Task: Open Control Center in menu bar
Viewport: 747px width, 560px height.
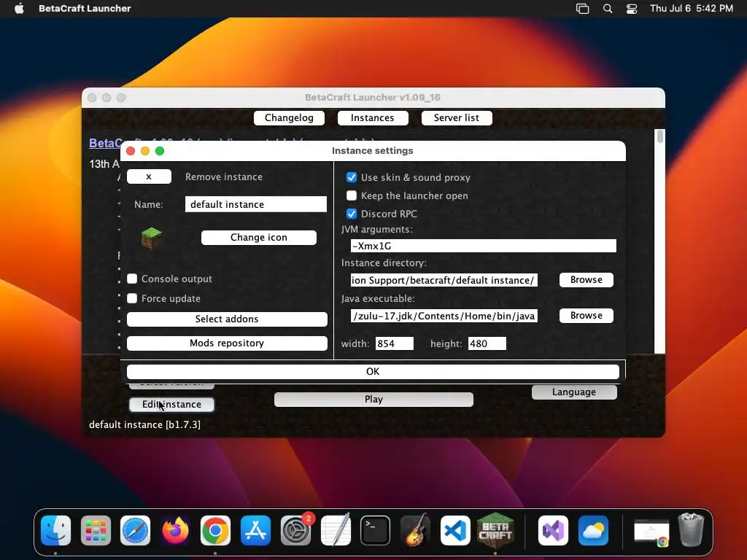Action: pos(632,9)
